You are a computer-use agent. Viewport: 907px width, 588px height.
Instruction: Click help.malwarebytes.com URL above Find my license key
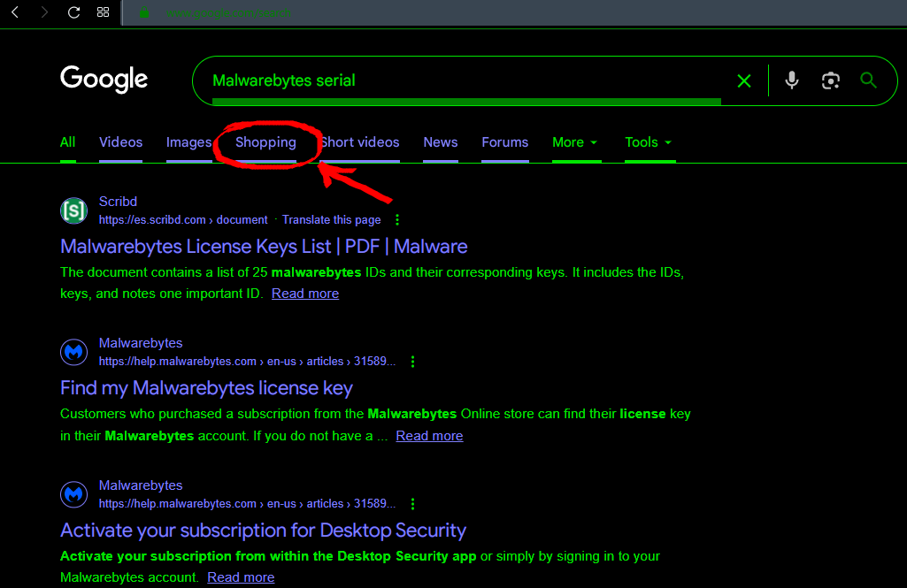[247, 362]
